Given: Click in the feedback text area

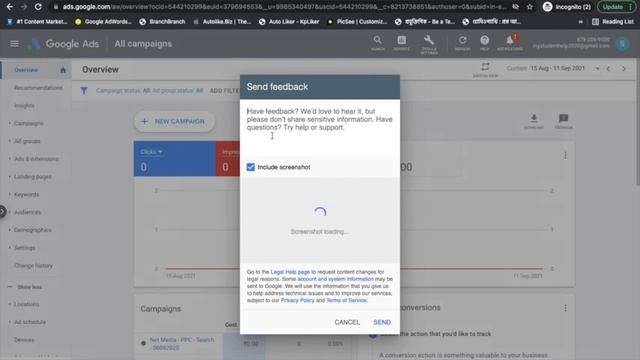Looking at the screenshot, I should click(320, 127).
